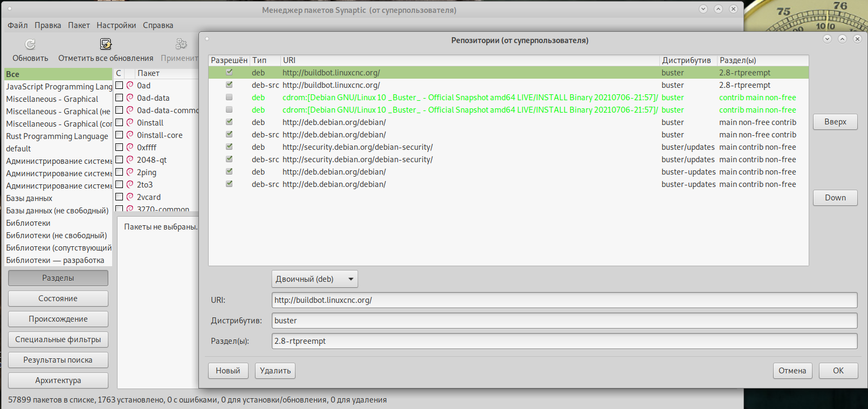The image size is (868, 409).
Task: Open the Файл menu
Action: coord(17,25)
